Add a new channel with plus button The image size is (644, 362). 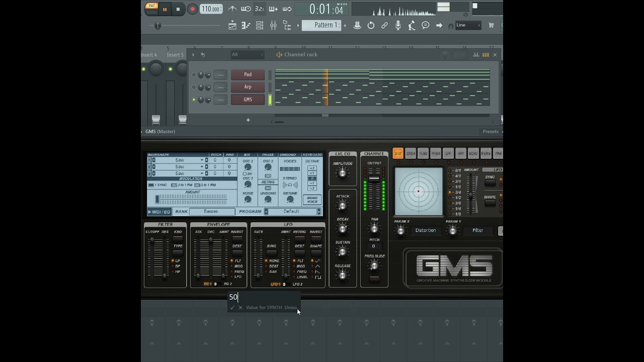(248, 120)
